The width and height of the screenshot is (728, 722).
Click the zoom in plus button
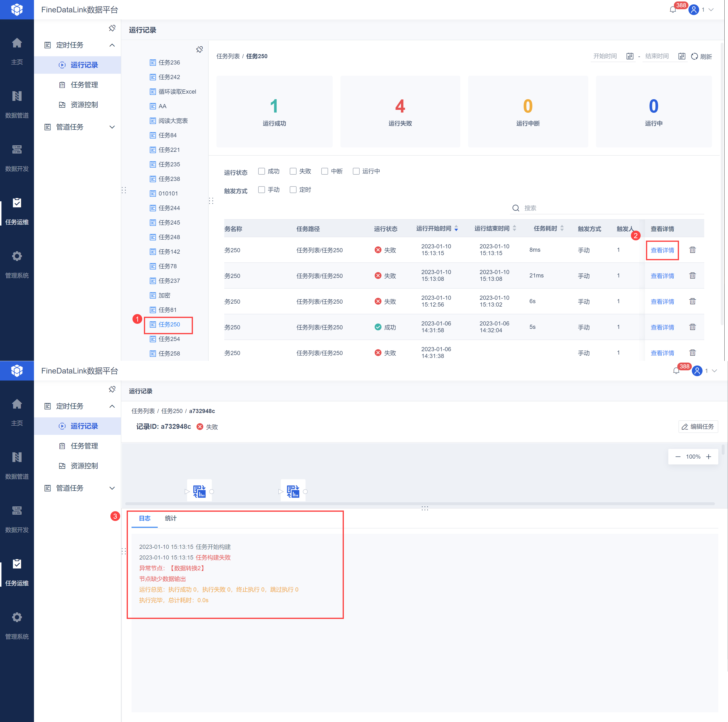[708, 456]
